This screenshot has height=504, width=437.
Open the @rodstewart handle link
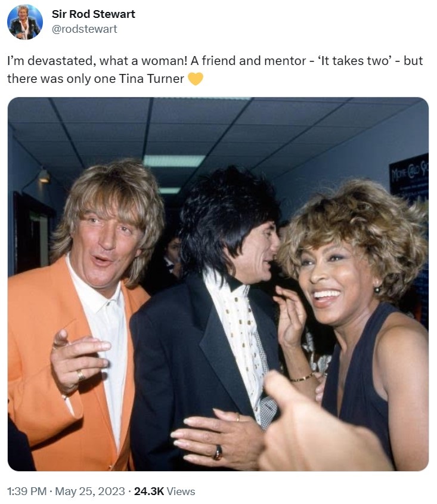point(85,29)
